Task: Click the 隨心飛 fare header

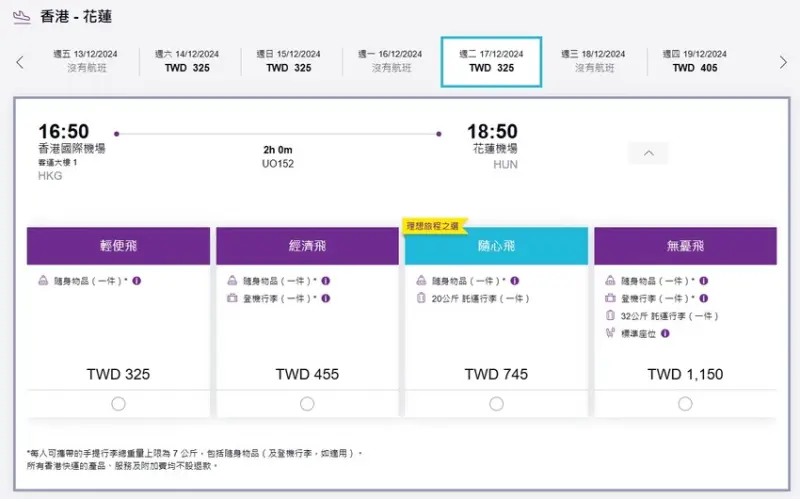Action: click(496, 246)
